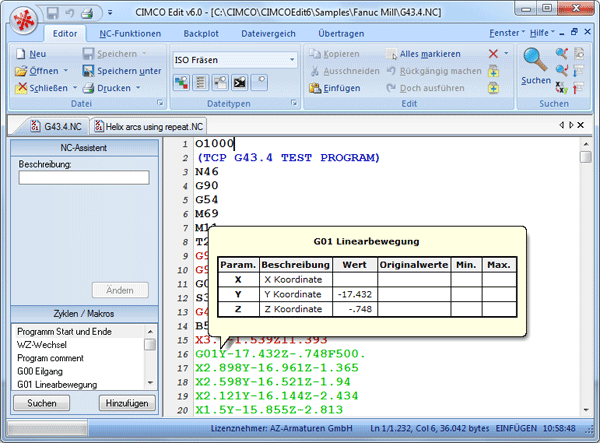Open the Datei group dialog launcher

(x=160, y=103)
